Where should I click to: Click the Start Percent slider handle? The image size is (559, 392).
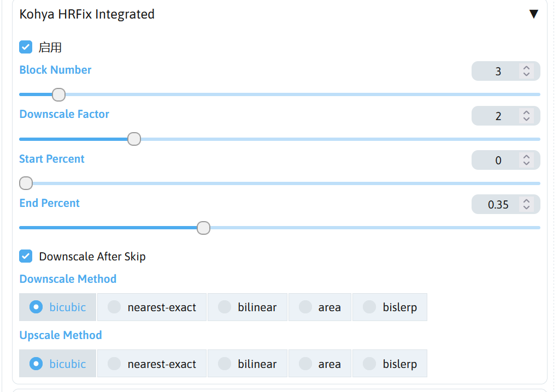pos(26,183)
